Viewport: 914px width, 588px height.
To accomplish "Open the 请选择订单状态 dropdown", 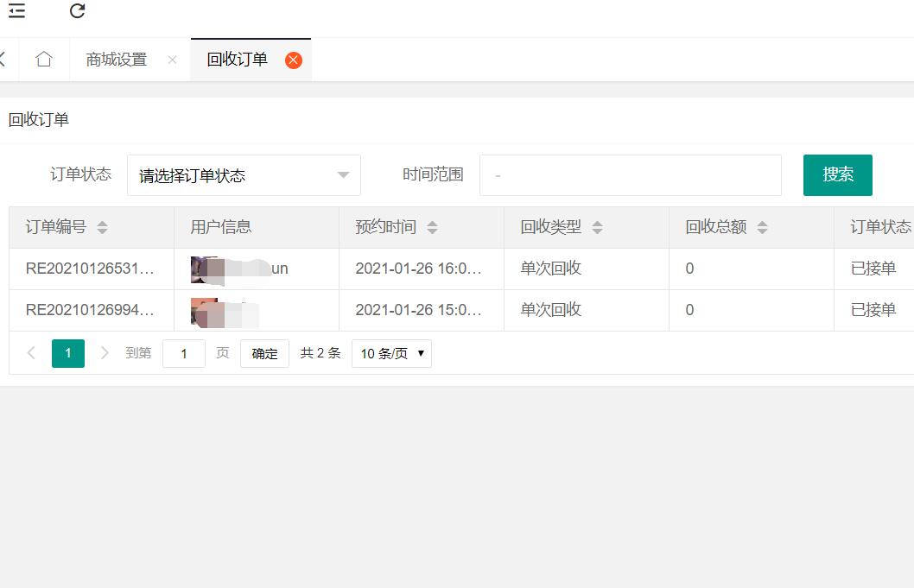I will [x=244, y=175].
